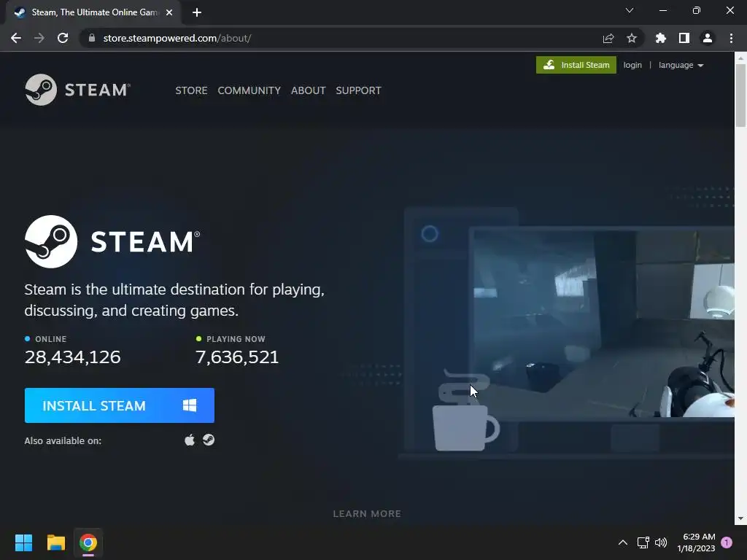
Task: Click the Chrome taskbar icon
Action: [88, 542]
